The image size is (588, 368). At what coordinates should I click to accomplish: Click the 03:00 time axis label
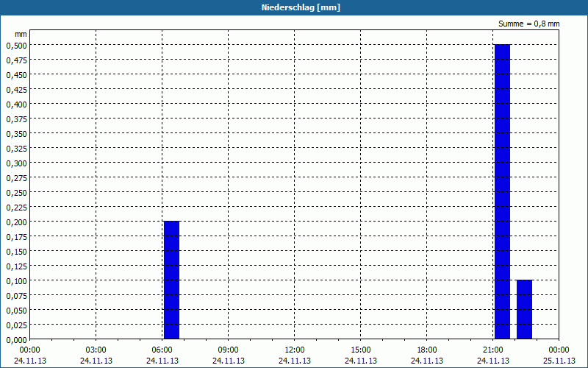click(96, 350)
